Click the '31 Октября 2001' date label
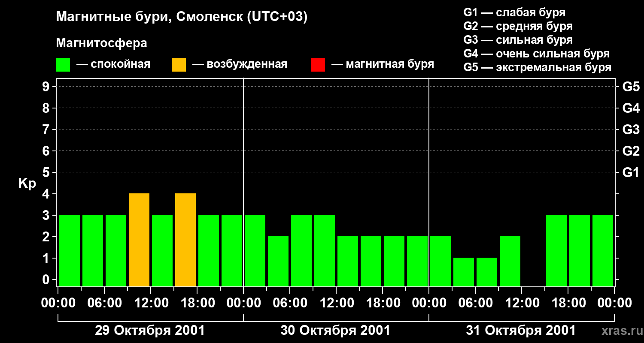The width and height of the screenshot is (644, 343). coord(521,331)
